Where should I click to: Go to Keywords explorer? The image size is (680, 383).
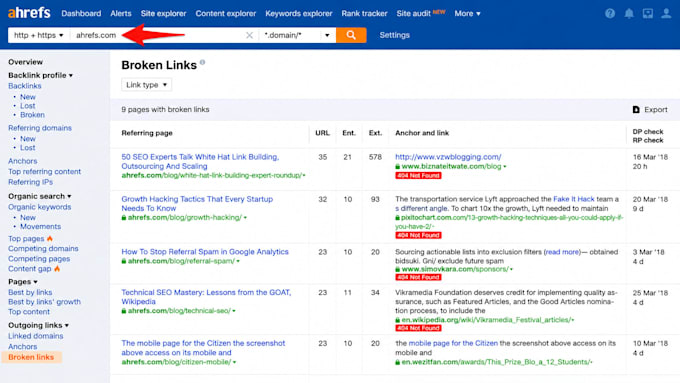(x=299, y=13)
